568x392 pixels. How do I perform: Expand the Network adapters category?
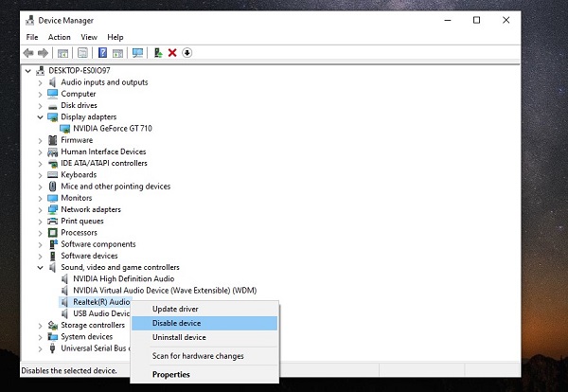click(x=40, y=209)
